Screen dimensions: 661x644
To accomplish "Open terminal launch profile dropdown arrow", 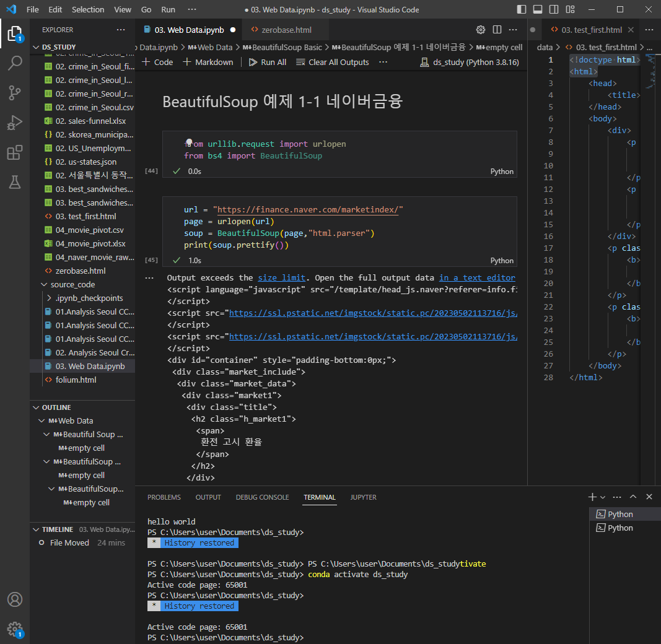I will [603, 497].
